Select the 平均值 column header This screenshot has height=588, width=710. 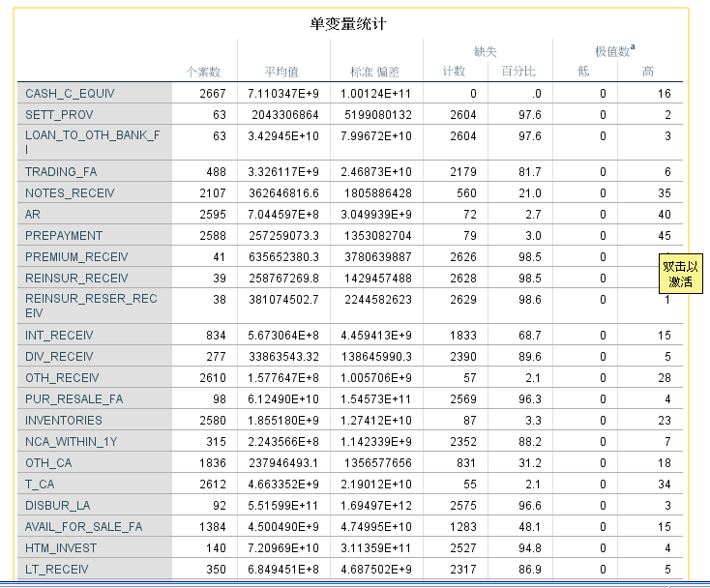point(281,72)
